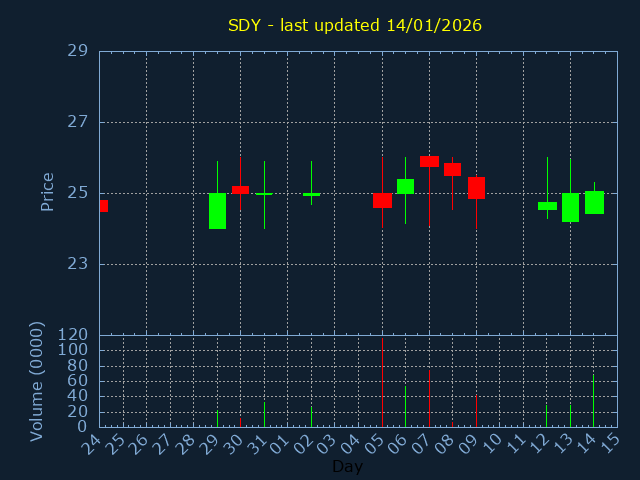Click the green volume bar on day 31
Screen dimensions: 640x480
264,415
